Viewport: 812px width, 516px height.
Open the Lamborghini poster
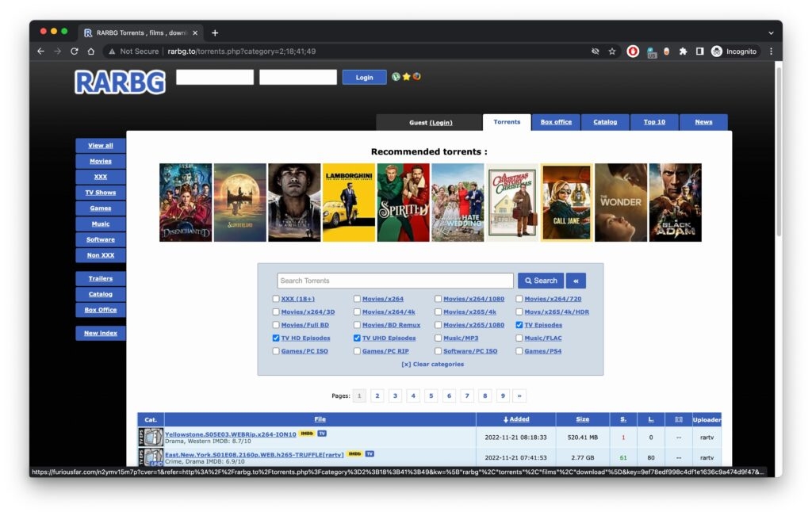click(349, 202)
